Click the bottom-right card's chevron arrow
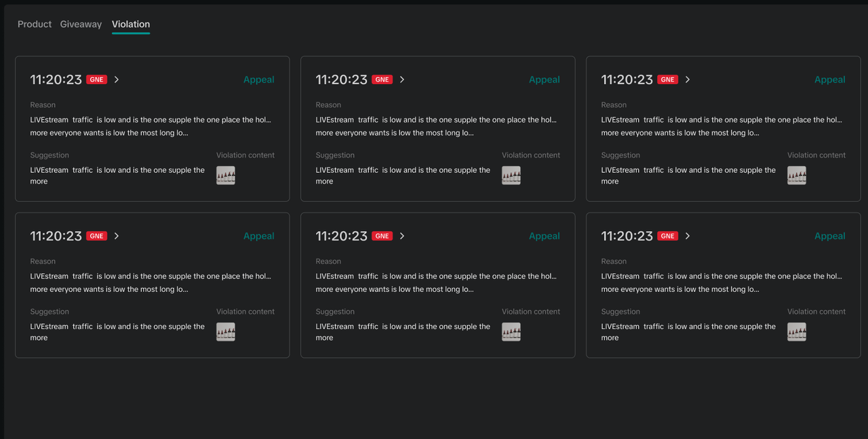 688,236
